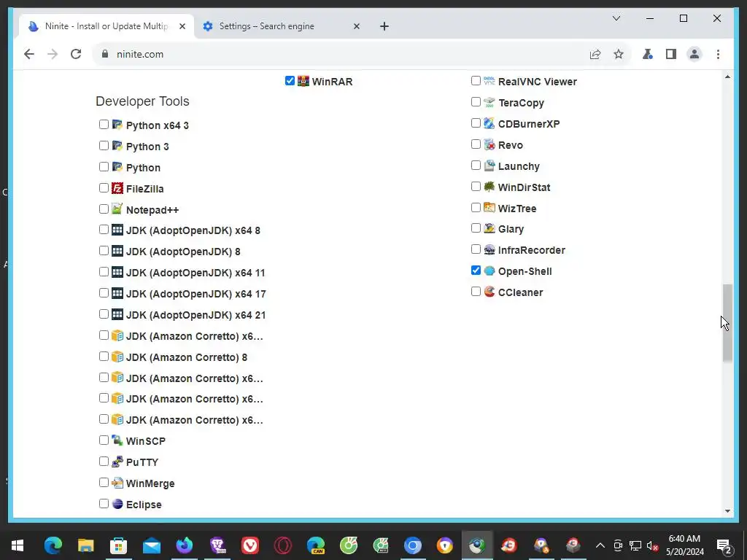Check the TeraCopy checkbox
This screenshot has width=747, height=560.
pyautogui.click(x=476, y=101)
